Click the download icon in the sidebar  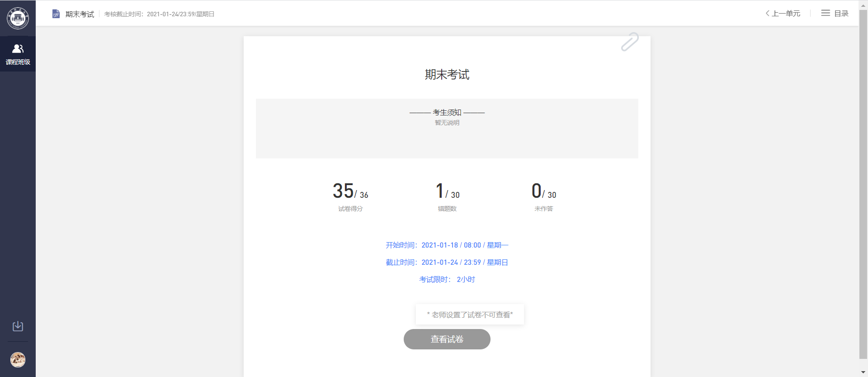(x=18, y=326)
